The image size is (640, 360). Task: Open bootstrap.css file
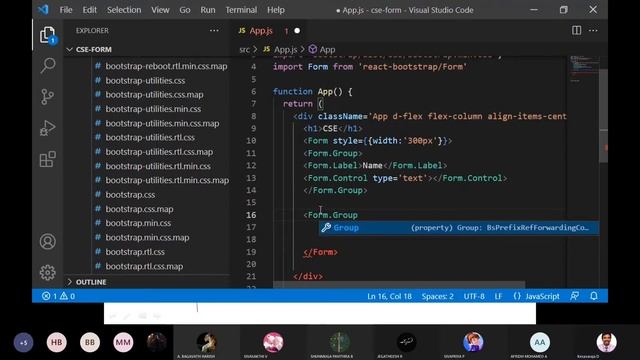click(130, 195)
